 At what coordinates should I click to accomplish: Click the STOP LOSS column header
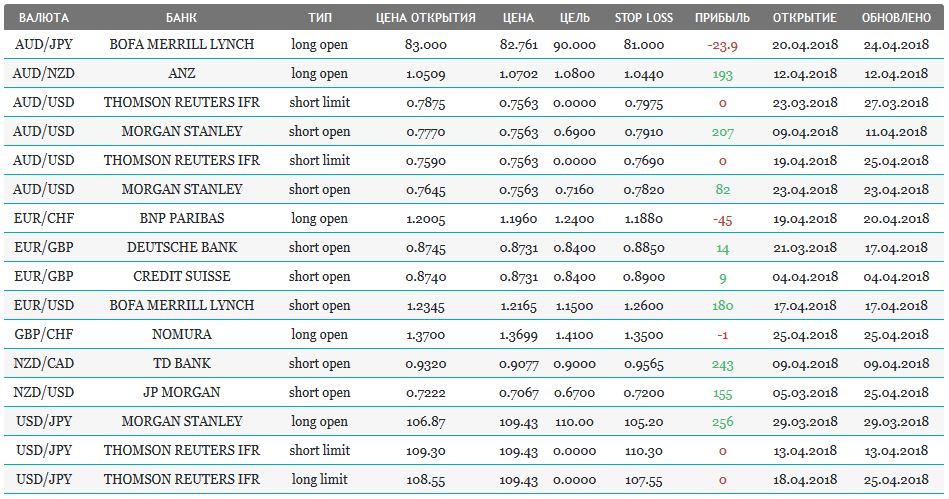point(643,18)
